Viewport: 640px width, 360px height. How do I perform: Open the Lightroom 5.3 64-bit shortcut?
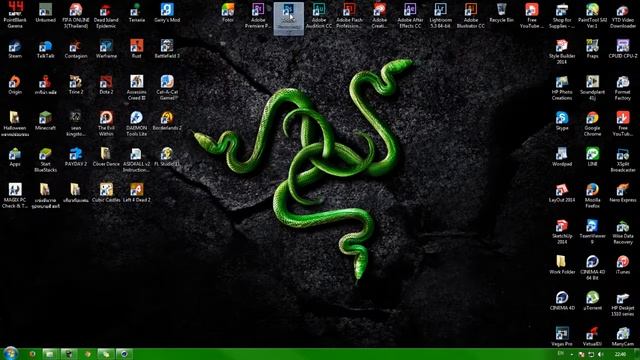pos(440,15)
